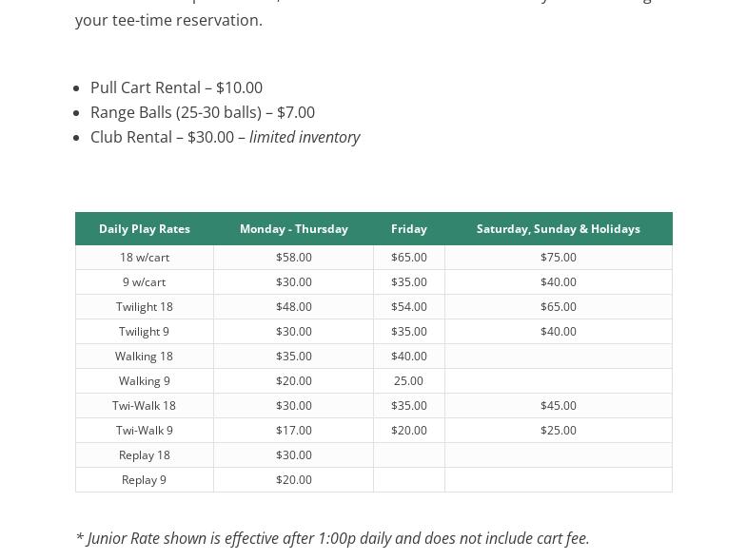Select the $75.00 weekend 18 w/cart price

pos(558,258)
